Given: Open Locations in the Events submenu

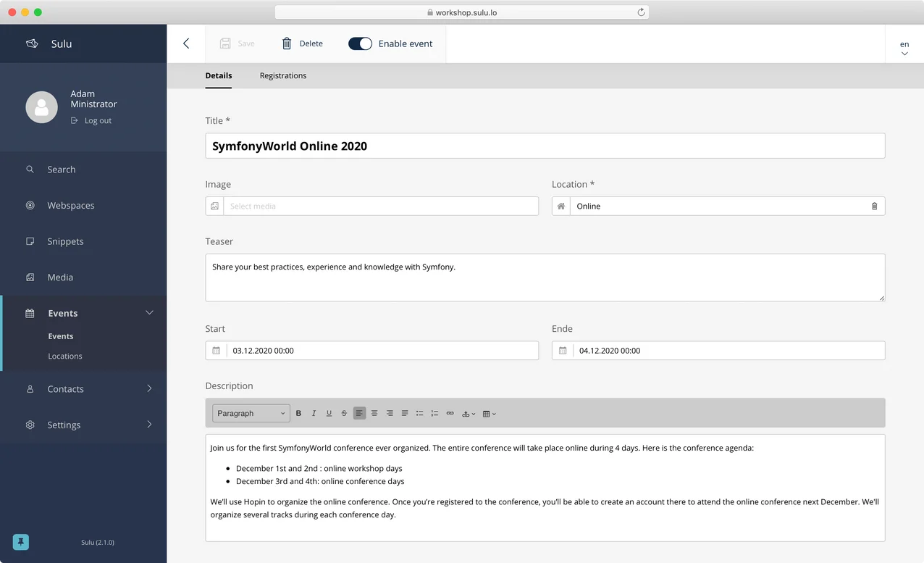Looking at the screenshot, I should click(65, 356).
